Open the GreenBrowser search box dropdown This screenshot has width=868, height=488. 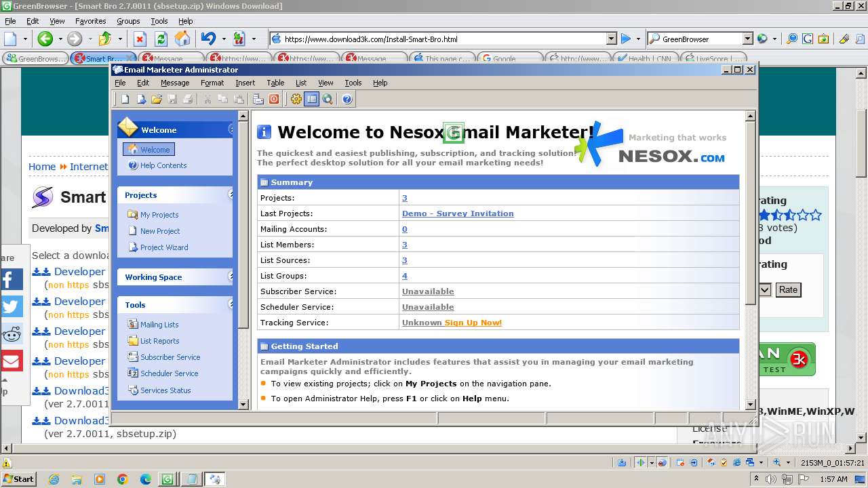(747, 39)
